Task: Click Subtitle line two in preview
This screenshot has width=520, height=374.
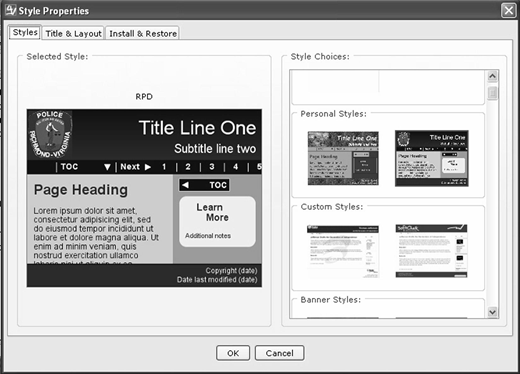Action: click(x=215, y=149)
